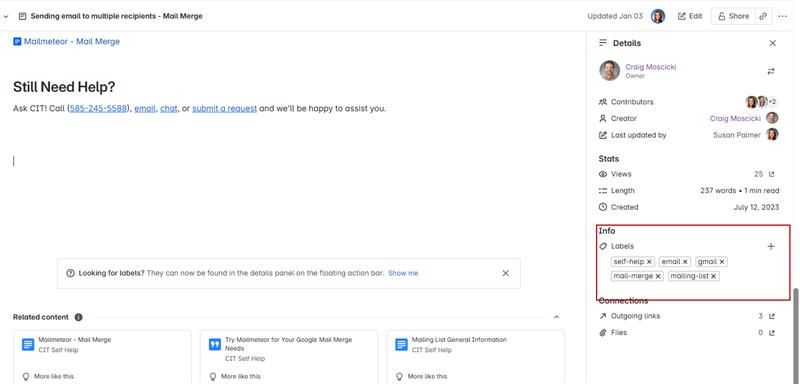The height and width of the screenshot is (384, 800).
Task: Dismiss the Looking for labels banner
Action: (506, 273)
